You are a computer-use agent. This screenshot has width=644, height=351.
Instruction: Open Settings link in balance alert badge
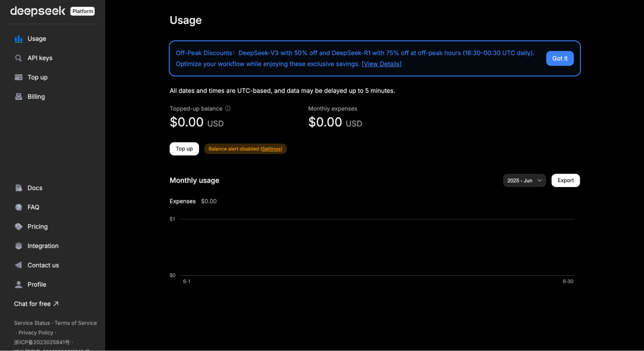coord(271,149)
